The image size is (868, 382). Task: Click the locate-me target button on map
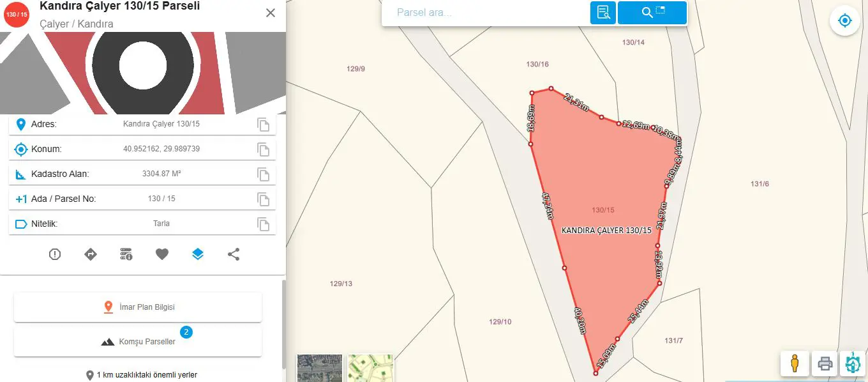[845, 21]
